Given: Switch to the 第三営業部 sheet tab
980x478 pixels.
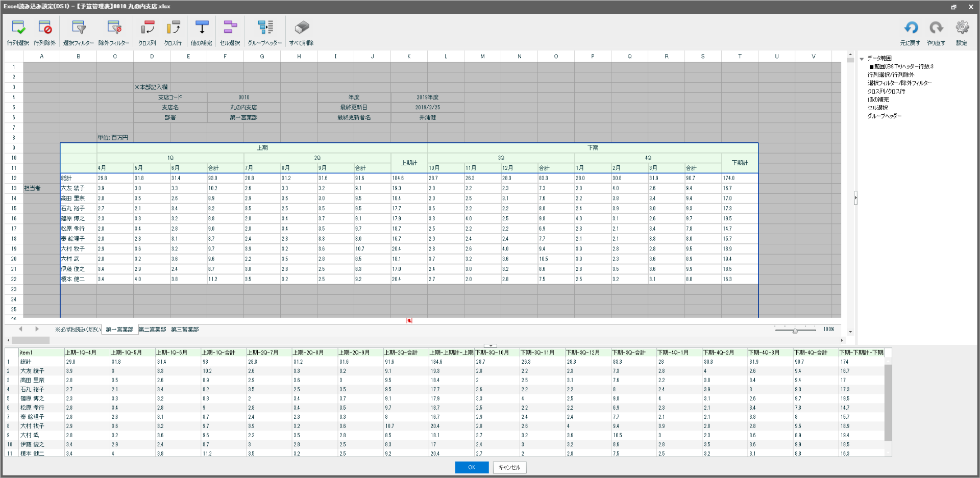Looking at the screenshot, I should click(185, 330).
